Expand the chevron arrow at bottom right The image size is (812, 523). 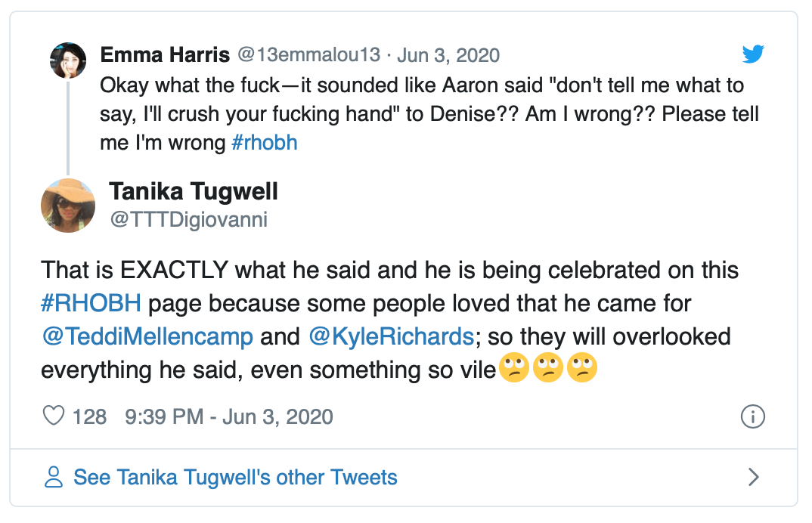(753, 477)
